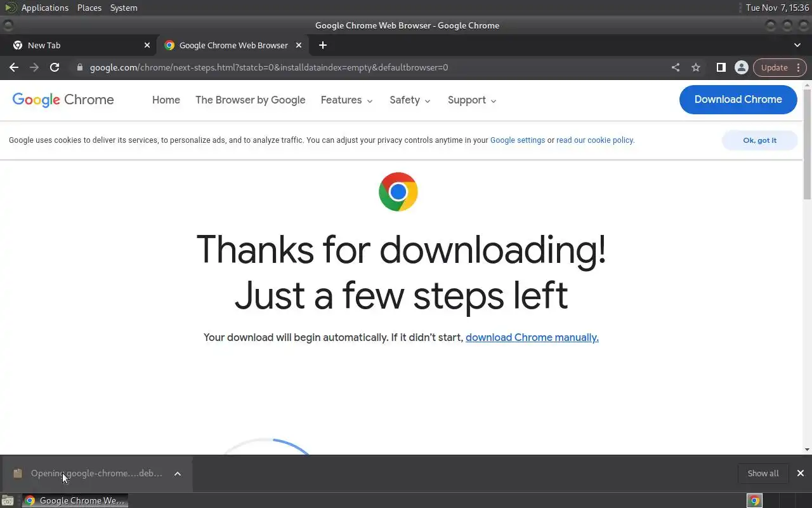Go back to the previous page
Screen dimensions: 812x508
14,67
